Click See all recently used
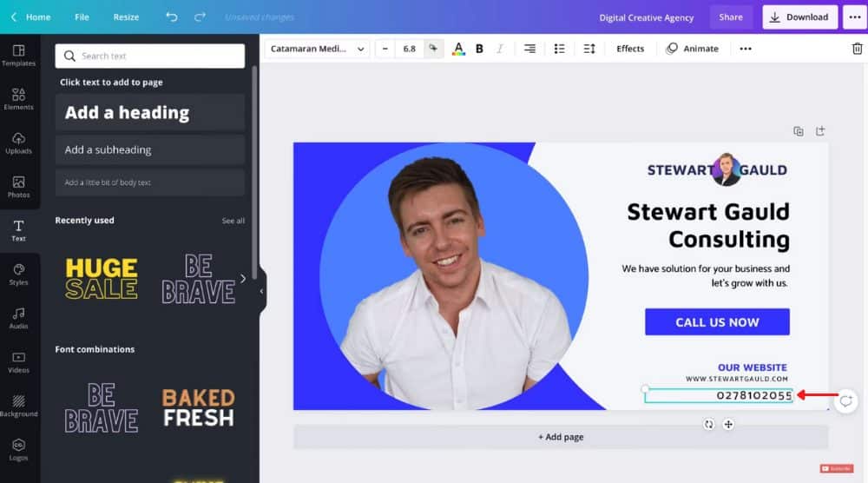 pyautogui.click(x=233, y=221)
